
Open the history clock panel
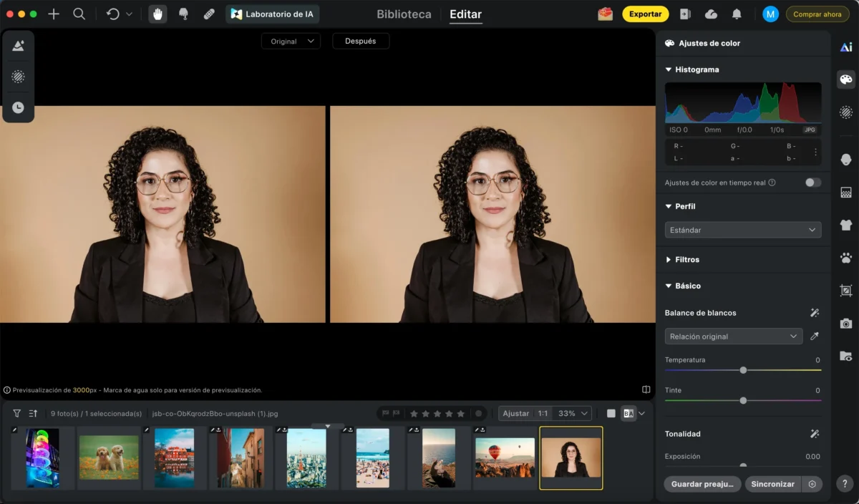pyautogui.click(x=18, y=107)
